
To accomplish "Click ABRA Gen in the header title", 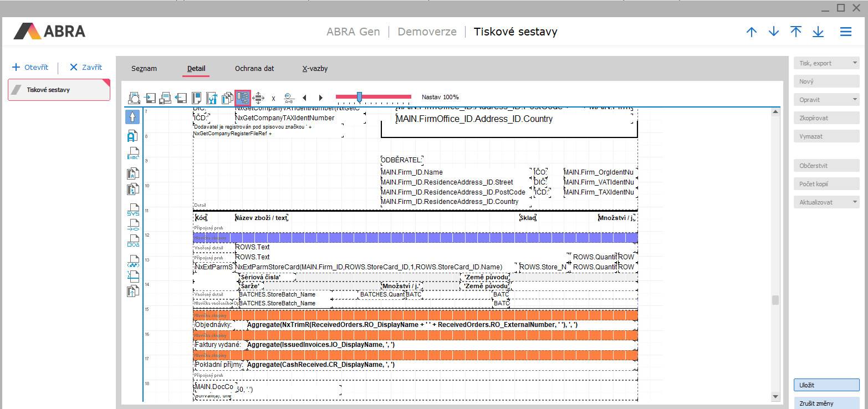I will 353,32.
